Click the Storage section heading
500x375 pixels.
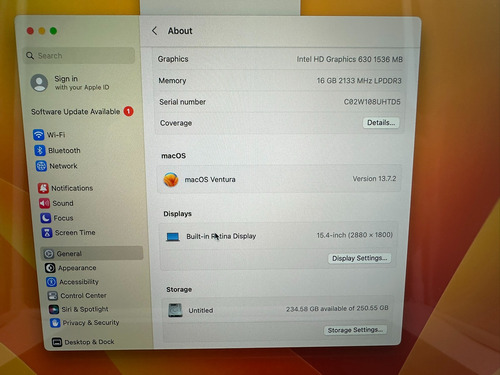pyautogui.click(x=179, y=289)
